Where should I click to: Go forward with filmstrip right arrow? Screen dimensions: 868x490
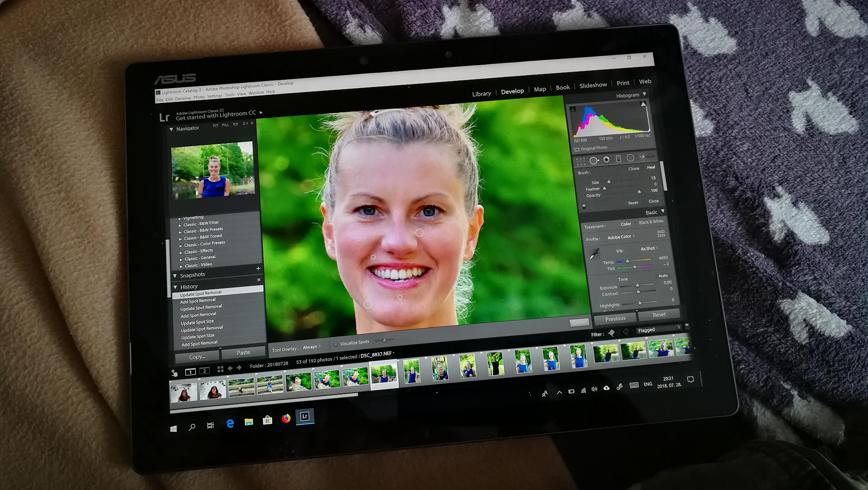(x=239, y=368)
